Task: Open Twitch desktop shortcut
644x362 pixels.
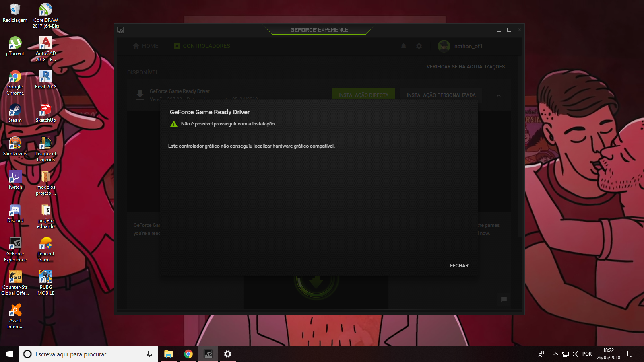Action: [15, 180]
